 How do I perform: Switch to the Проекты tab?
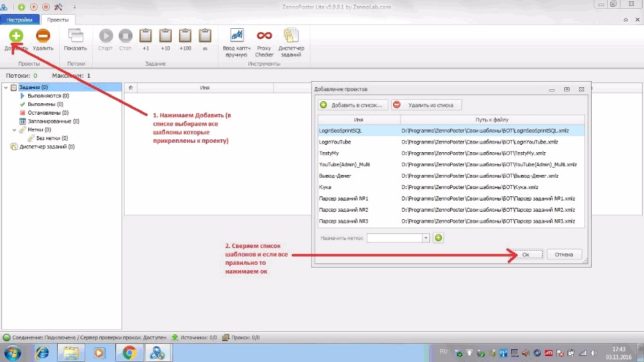[x=58, y=19]
